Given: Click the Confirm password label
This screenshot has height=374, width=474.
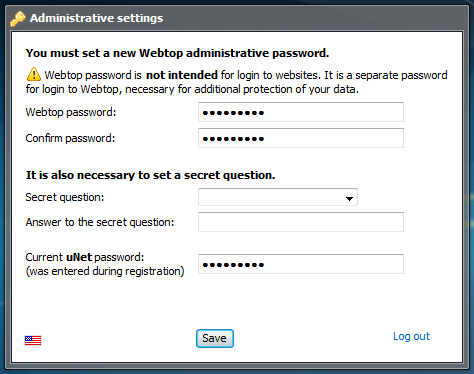Looking at the screenshot, I should click(x=70, y=138).
